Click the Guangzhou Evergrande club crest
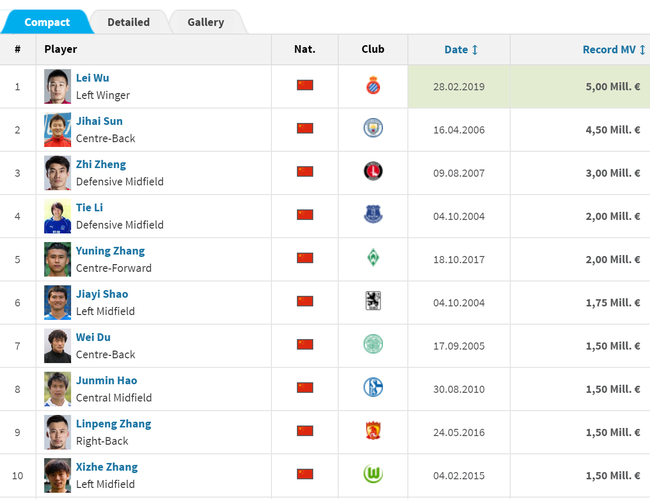Image resolution: width=650 pixels, height=499 pixels. 373,431
